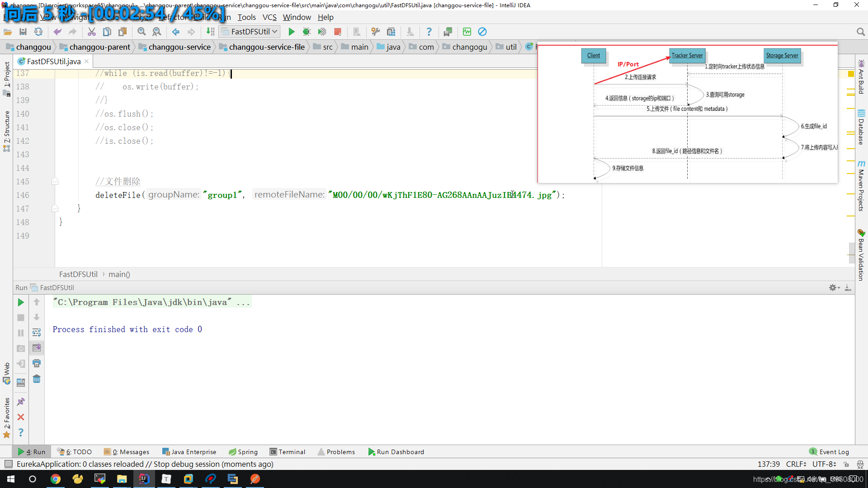Open the Problems tool window
868x488 pixels.
pyautogui.click(x=336, y=452)
